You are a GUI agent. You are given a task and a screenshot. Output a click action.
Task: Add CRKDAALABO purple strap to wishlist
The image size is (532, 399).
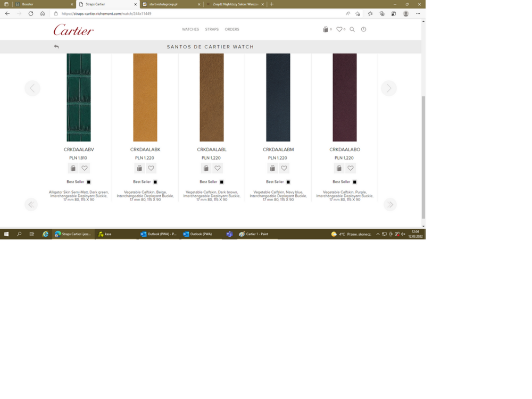pyautogui.click(x=351, y=168)
